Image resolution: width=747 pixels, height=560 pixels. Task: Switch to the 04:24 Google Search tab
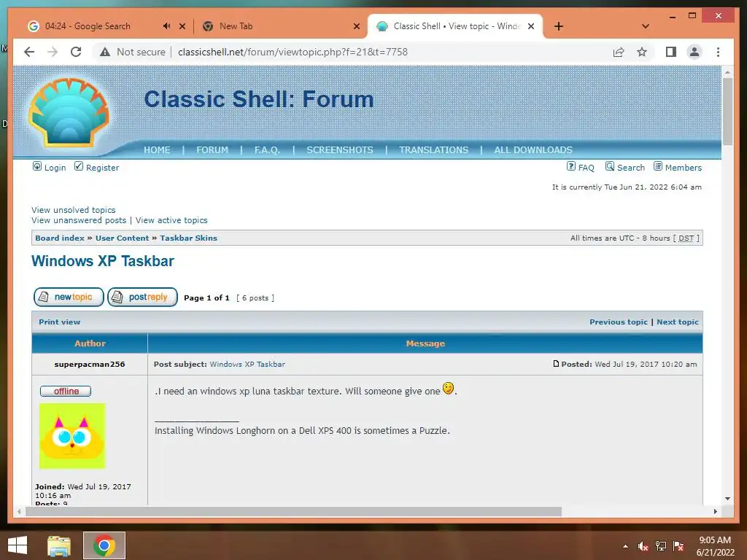(88, 26)
